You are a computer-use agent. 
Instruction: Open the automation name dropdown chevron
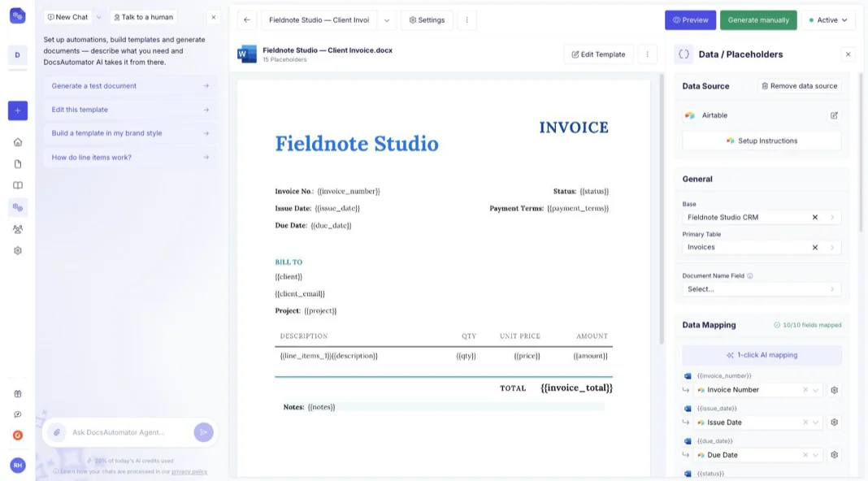(386, 20)
